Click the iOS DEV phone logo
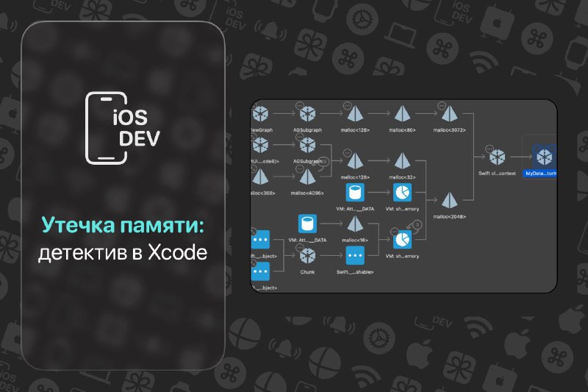Screen dimensions: 588x392 123,128
